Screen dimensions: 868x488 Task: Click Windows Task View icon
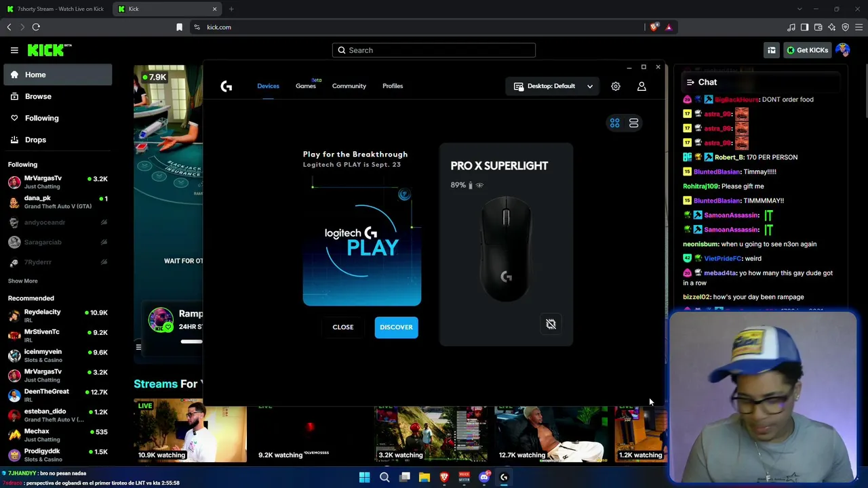tap(405, 477)
